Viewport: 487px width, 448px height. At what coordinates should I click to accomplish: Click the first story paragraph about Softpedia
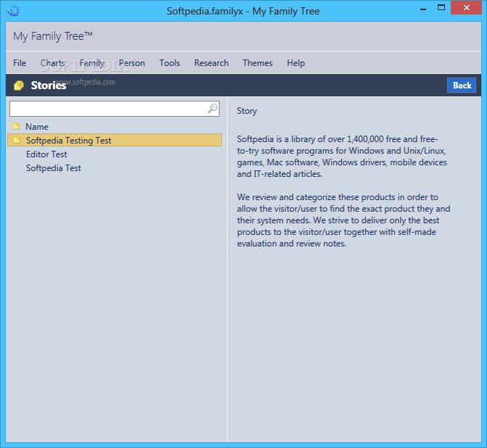tap(341, 157)
